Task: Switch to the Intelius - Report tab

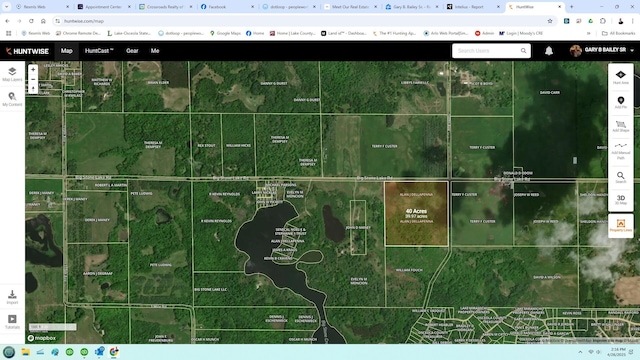Action: [473, 7]
